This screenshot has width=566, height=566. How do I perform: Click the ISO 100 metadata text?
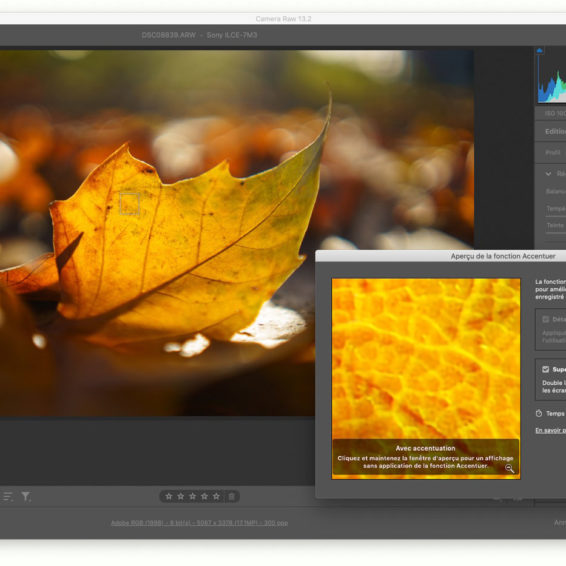[555, 113]
